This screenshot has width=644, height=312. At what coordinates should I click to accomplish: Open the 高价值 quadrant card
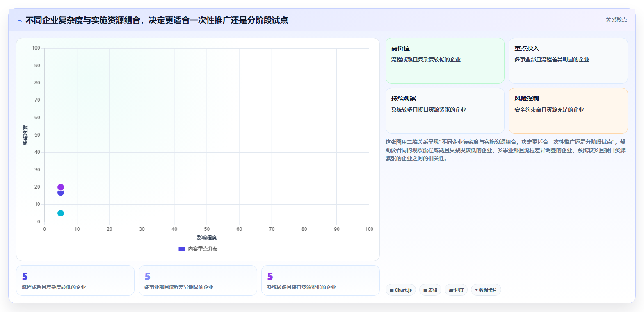tap(445, 61)
